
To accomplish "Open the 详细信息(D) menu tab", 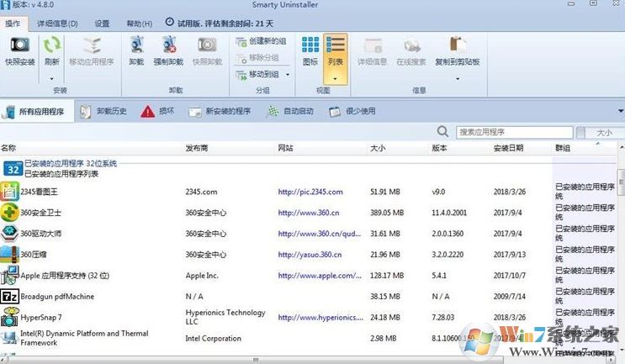I will click(x=57, y=24).
